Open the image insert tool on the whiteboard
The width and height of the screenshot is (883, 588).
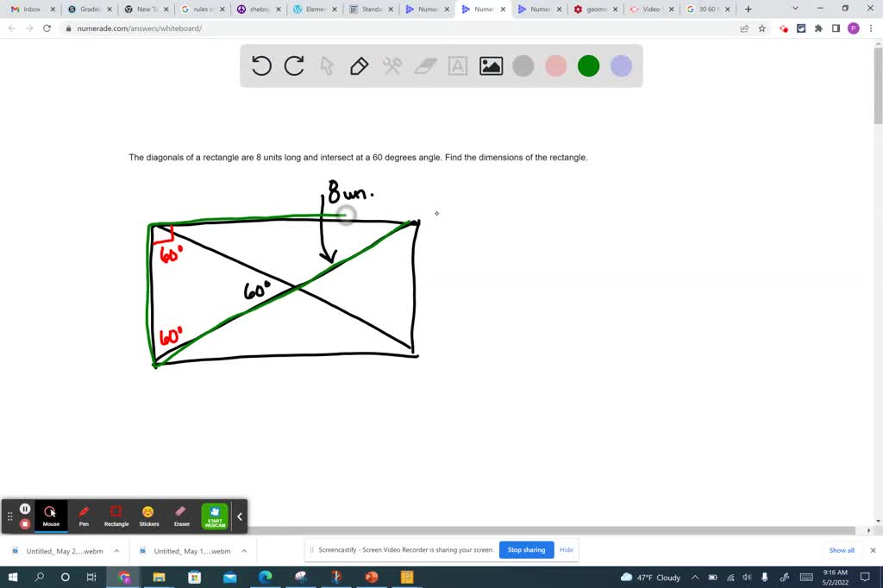pos(491,66)
